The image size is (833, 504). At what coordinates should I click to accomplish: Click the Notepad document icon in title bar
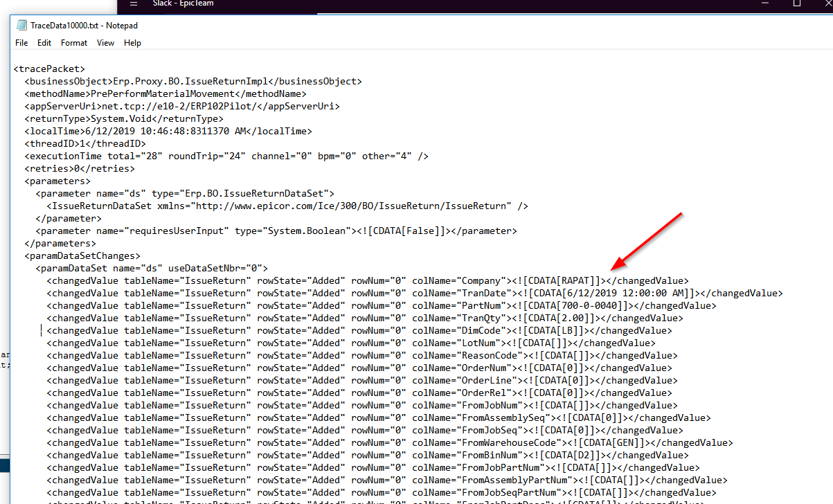click(21, 26)
